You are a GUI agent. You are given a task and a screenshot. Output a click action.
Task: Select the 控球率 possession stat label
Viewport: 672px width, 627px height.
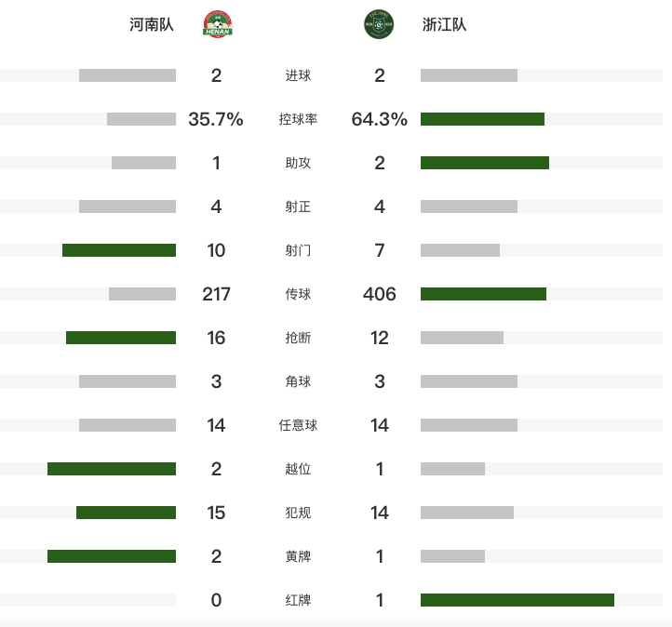click(x=298, y=119)
